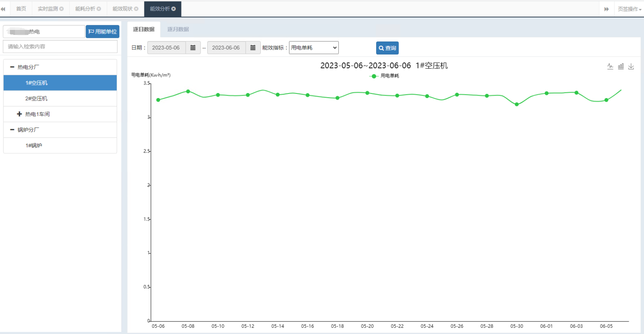Click the 用能单位 button
Image resolution: width=644 pixels, height=334 pixels.
point(103,32)
